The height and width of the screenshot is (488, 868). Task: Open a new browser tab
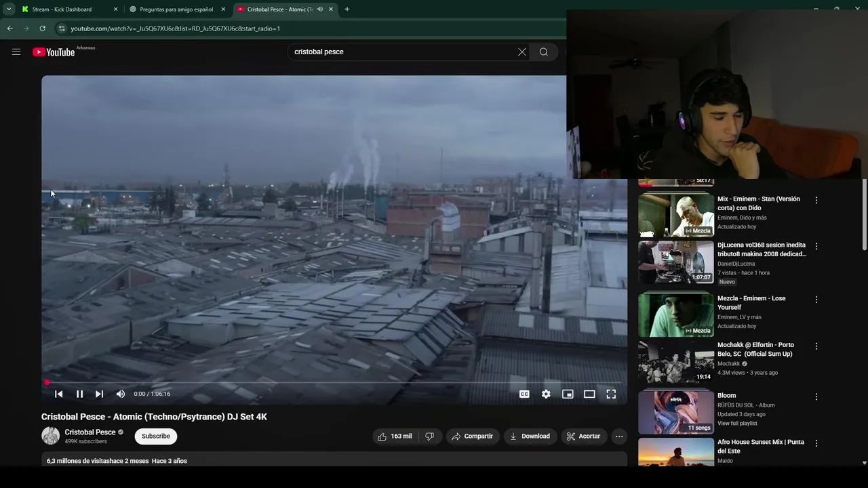point(347,9)
